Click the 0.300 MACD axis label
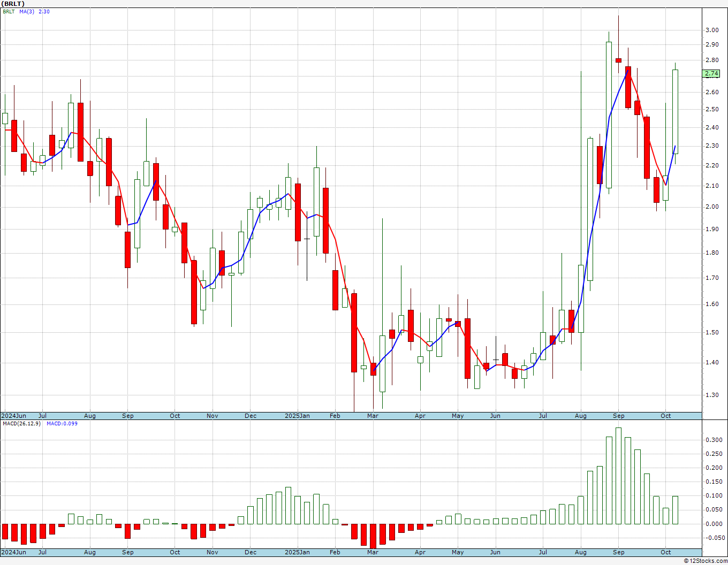Screen dimensions: 728x565 pyautogui.click(x=714, y=440)
